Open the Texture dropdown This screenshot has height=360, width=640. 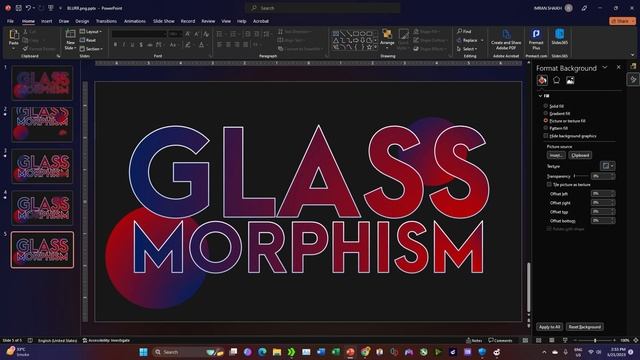pos(607,165)
